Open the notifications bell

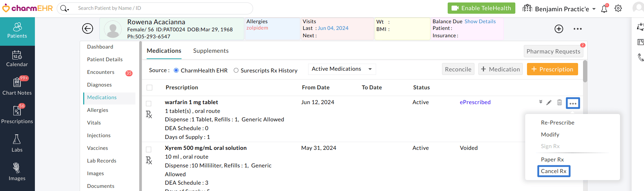tap(604, 8)
